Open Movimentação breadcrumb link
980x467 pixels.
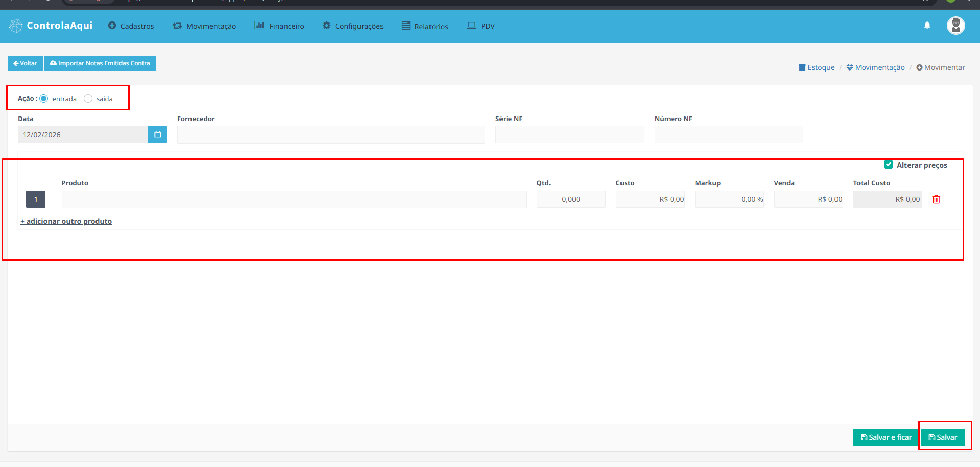pos(875,67)
